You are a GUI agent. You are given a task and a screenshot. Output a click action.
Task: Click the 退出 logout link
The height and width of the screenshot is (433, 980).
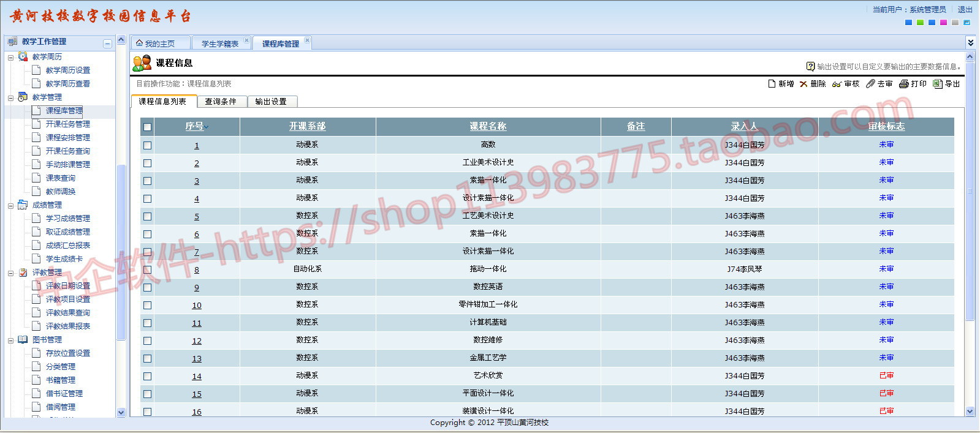click(x=965, y=10)
